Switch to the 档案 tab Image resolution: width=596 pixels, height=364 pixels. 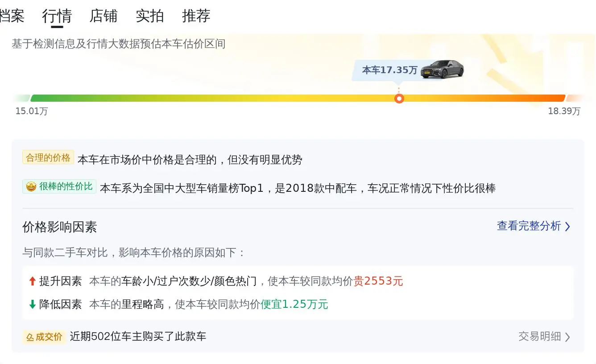(x=12, y=16)
